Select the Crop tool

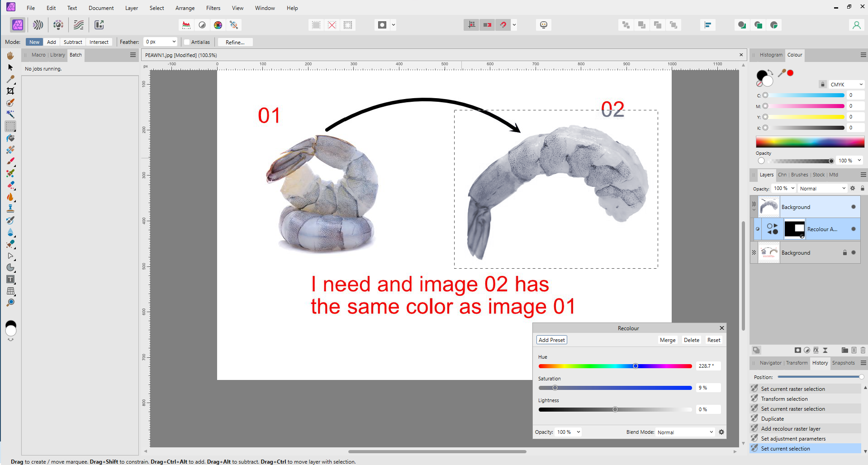pos(10,91)
